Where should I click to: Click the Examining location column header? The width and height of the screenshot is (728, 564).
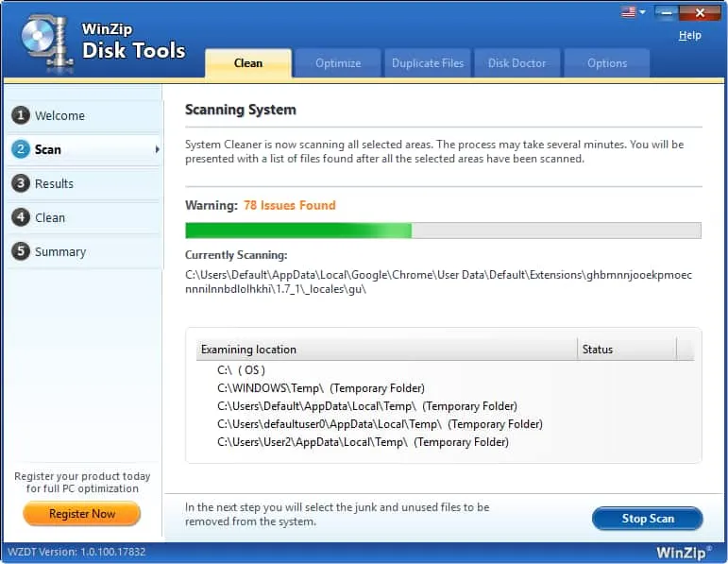click(387, 350)
